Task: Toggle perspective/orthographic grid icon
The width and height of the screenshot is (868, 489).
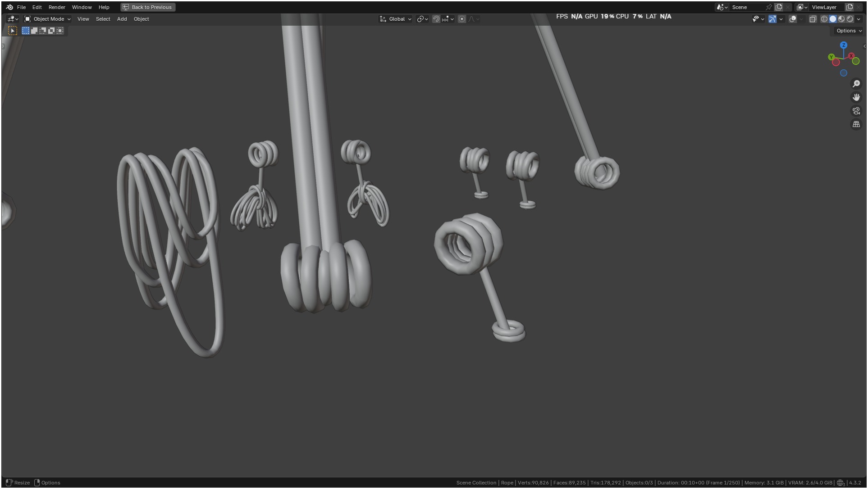Action: tap(856, 124)
